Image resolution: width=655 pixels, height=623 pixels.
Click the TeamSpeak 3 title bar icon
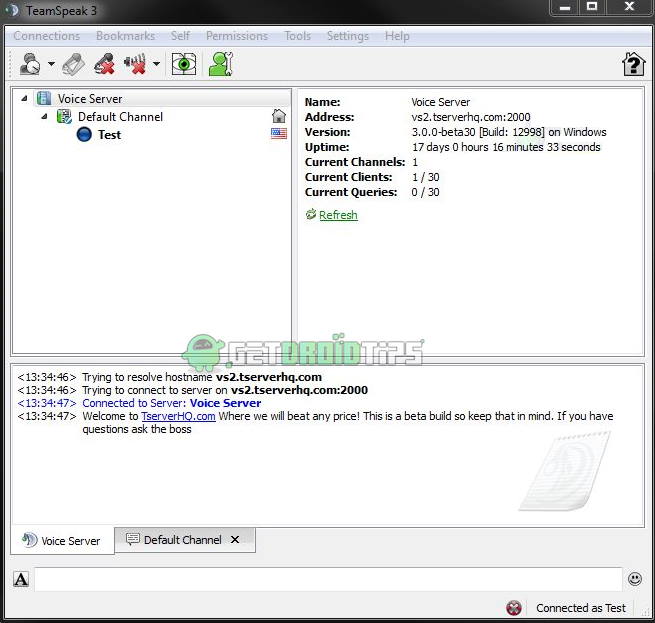pos(13,10)
